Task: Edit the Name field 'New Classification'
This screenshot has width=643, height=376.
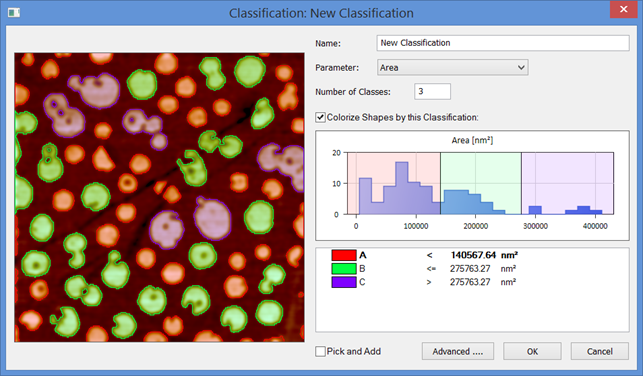Action: [x=503, y=43]
